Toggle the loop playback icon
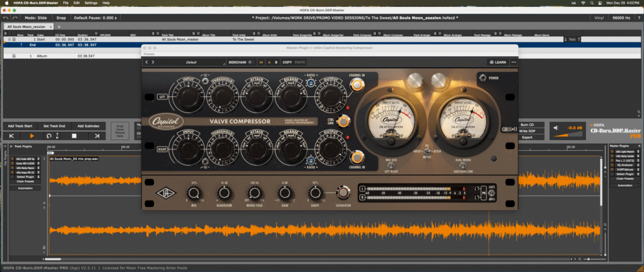 [x=49, y=135]
